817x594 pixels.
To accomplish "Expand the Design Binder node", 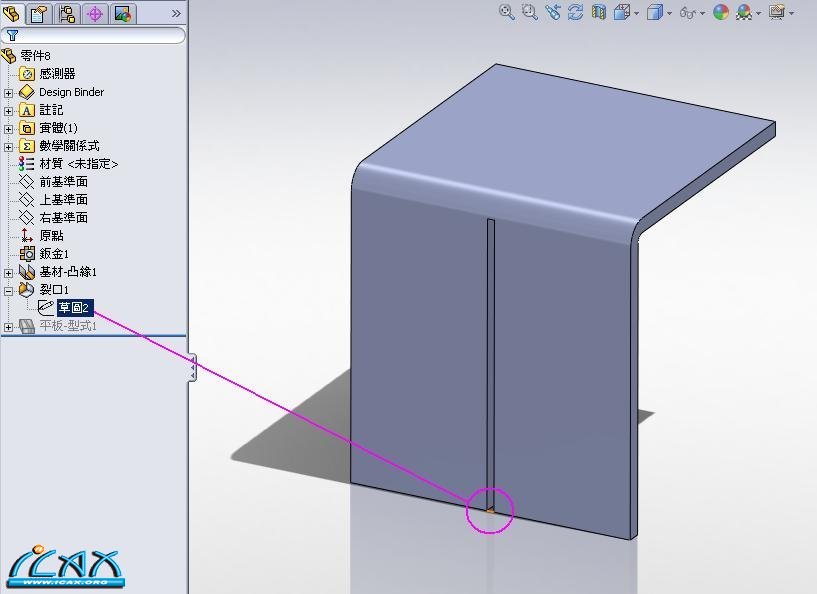I will click(9, 92).
